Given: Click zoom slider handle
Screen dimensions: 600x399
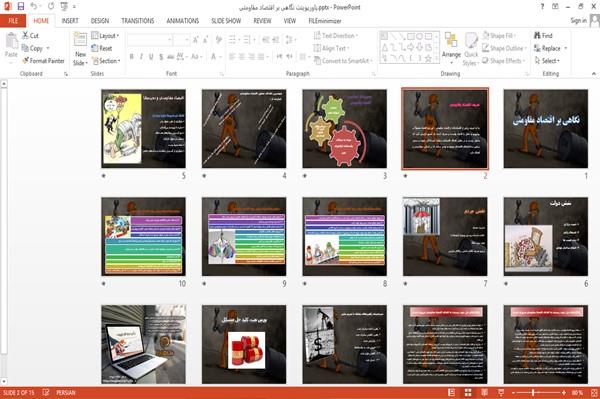Looking at the screenshot, I should 533,392.
